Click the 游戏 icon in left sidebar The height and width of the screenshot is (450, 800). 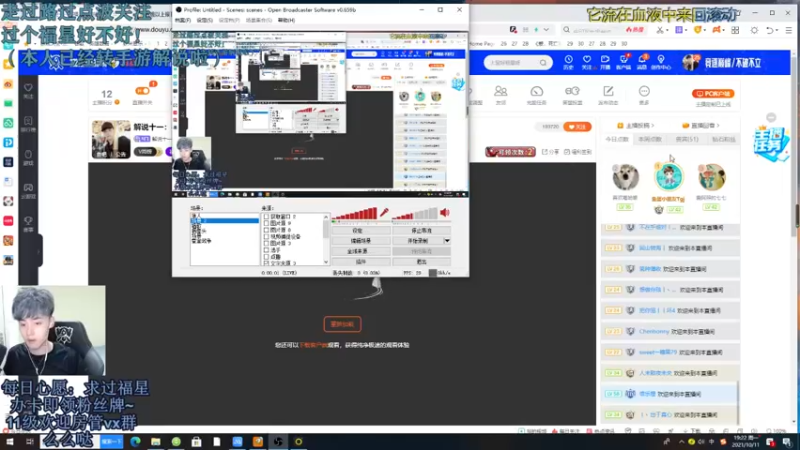click(x=28, y=157)
